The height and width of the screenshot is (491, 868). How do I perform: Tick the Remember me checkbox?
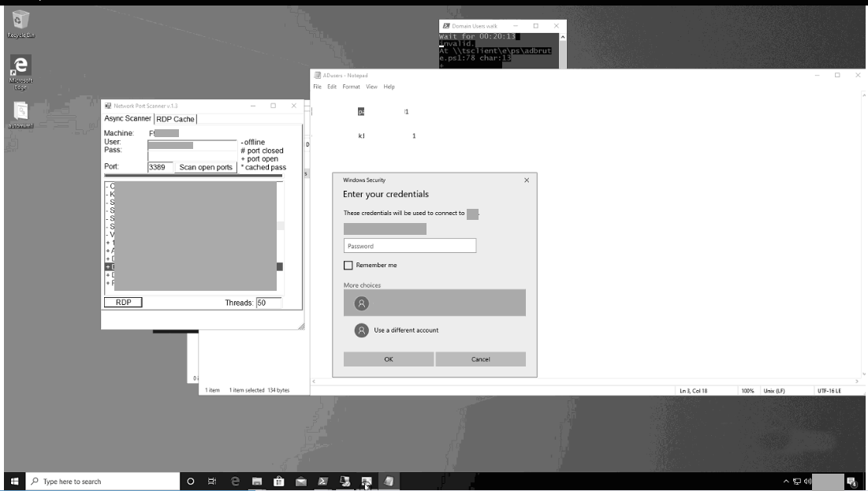click(348, 266)
